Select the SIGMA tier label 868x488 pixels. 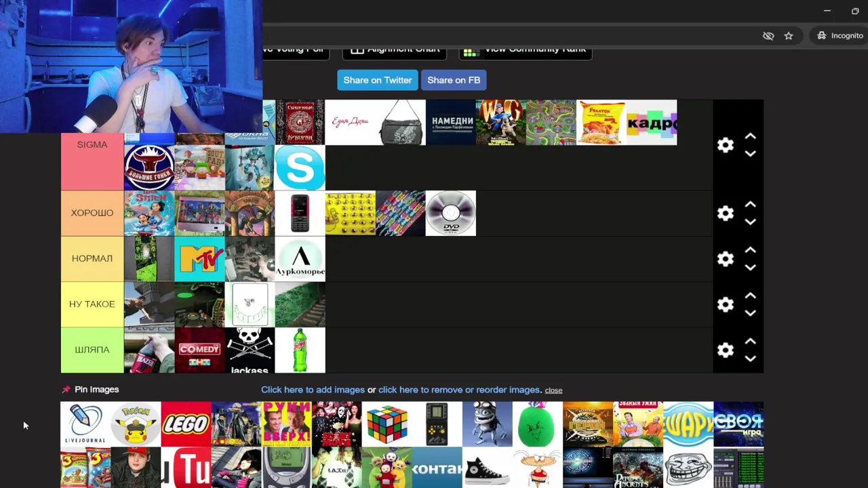point(92,145)
